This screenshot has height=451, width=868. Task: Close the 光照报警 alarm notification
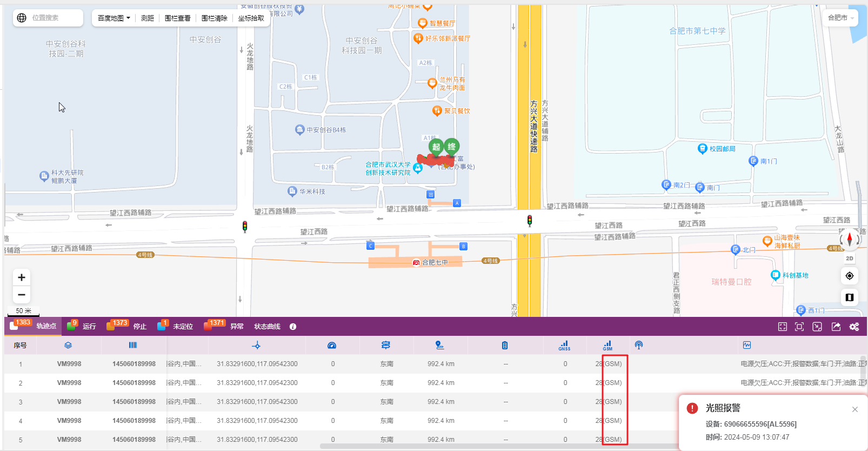(854, 409)
